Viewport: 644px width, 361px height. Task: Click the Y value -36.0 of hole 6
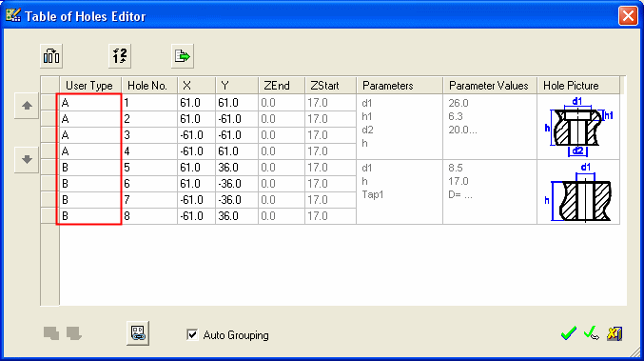point(237,184)
